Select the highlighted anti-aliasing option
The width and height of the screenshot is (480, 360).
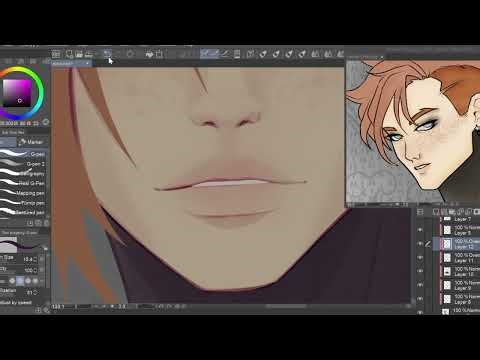coord(20,281)
